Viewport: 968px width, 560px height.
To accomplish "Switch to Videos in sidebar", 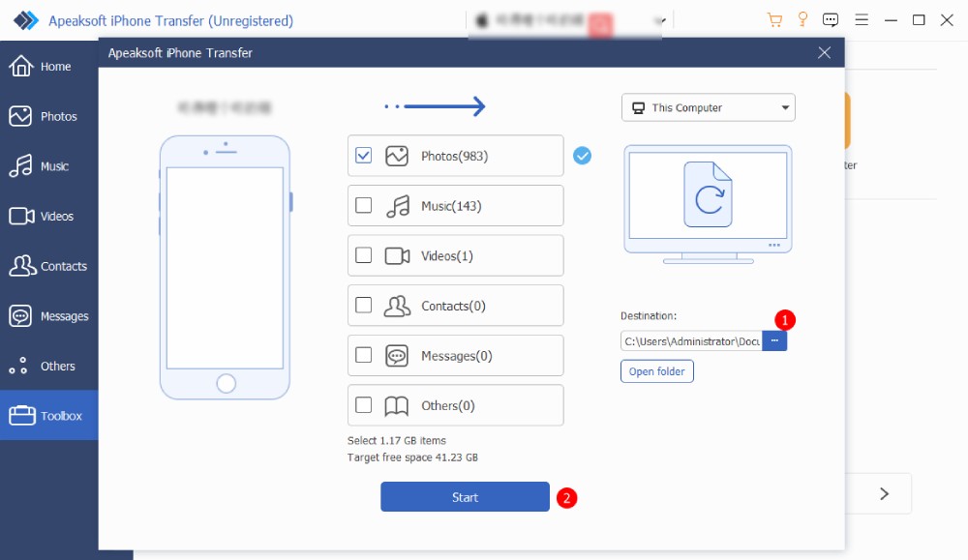I will tap(48, 216).
